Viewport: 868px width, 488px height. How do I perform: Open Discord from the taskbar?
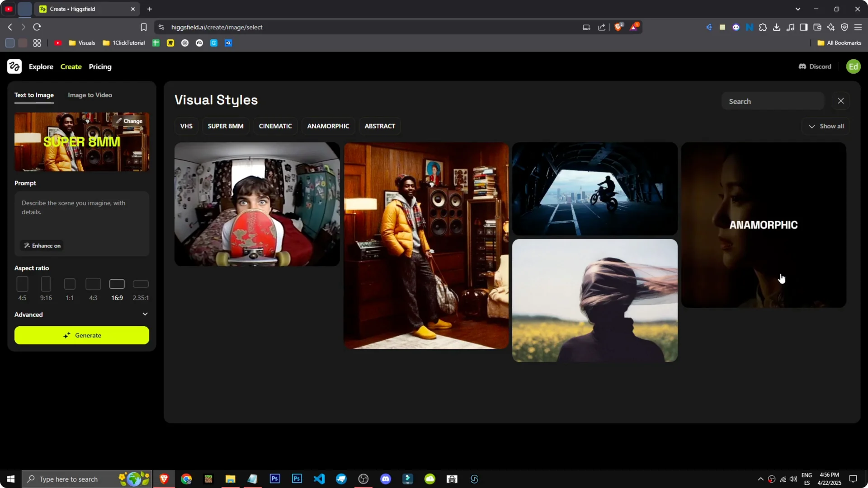(386, 479)
